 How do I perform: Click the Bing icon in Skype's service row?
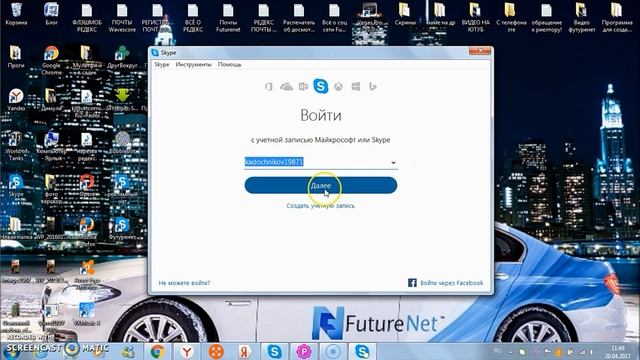coord(373,87)
